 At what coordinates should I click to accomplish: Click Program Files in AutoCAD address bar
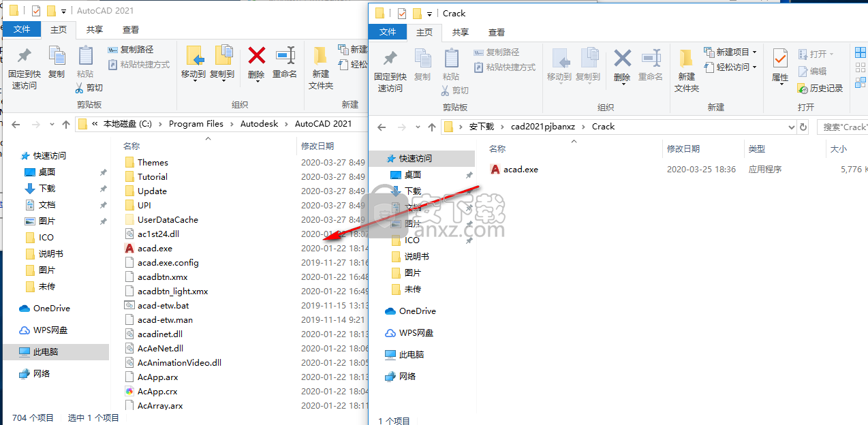point(196,124)
